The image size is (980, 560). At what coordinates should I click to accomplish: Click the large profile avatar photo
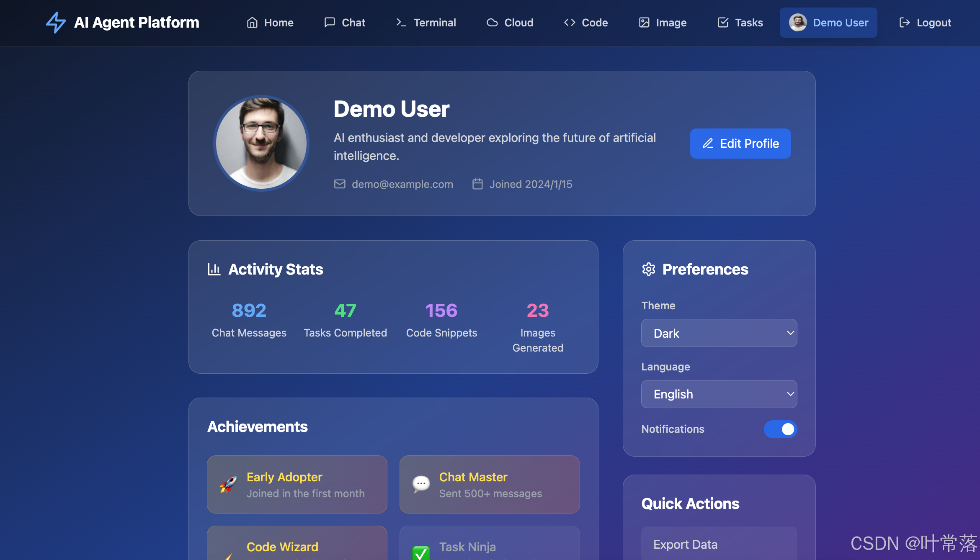coord(261,143)
